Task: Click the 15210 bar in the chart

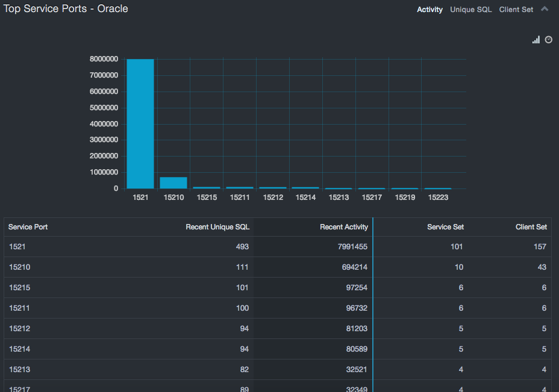Action: (x=173, y=182)
